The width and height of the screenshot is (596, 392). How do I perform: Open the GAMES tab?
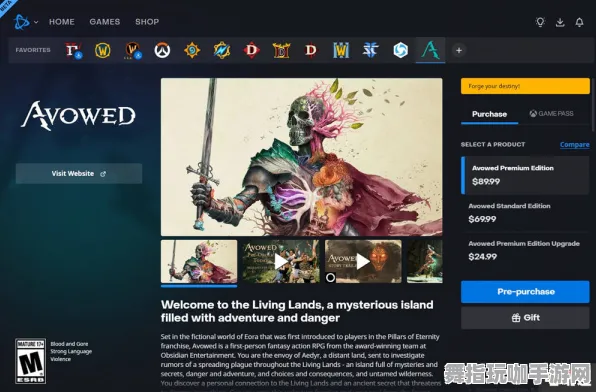[x=105, y=22]
